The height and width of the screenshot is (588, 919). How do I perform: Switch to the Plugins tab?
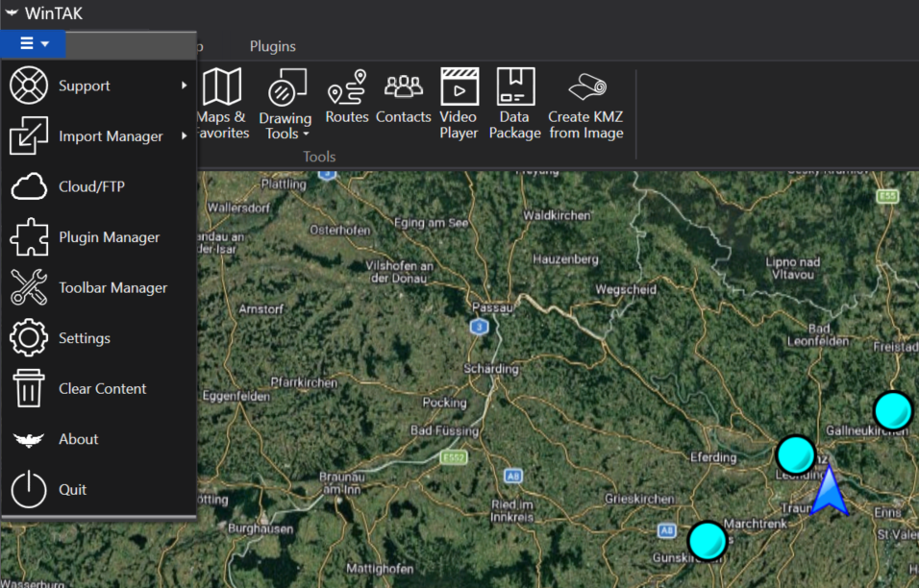pyautogui.click(x=272, y=46)
